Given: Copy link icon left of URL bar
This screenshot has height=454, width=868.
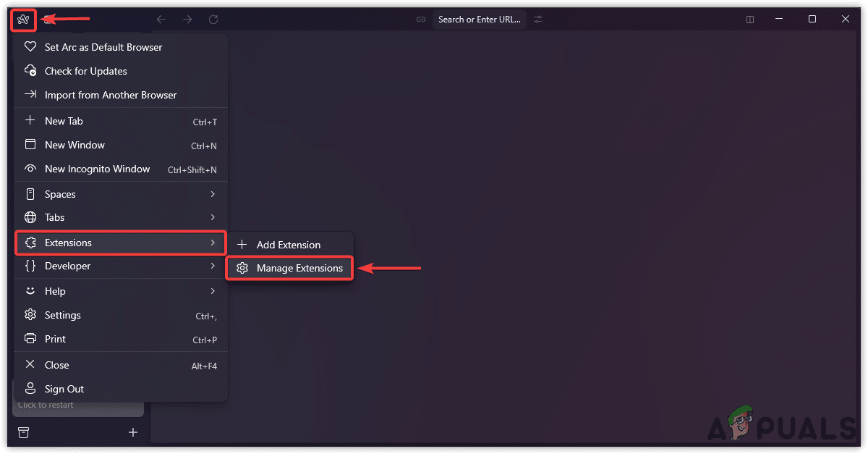Looking at the screenshot, I should (421, 20).
